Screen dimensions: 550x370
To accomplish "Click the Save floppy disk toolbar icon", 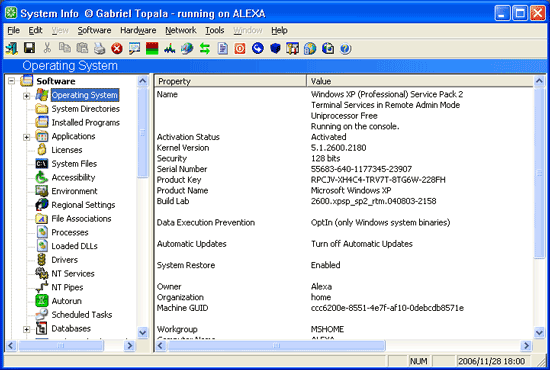I will click(x=29, y=48).
